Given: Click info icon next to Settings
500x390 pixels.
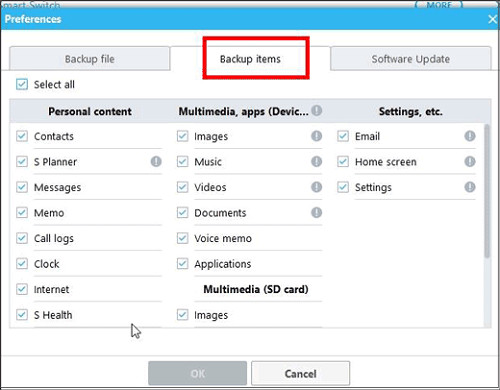Looking at the screenshot, I should 470,187.
